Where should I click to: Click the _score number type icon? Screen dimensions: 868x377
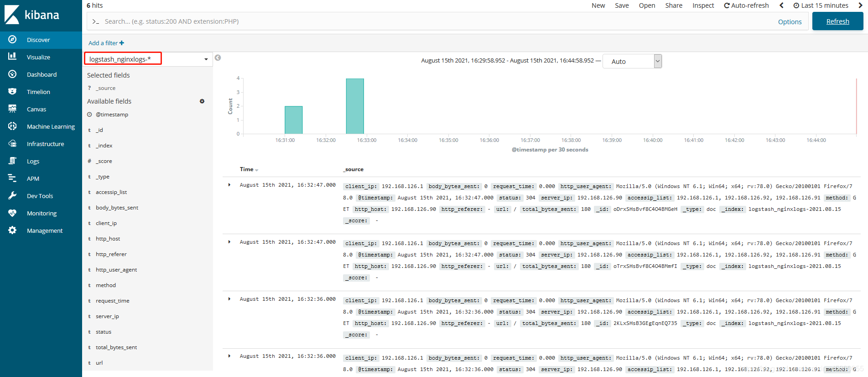[89, 161]
